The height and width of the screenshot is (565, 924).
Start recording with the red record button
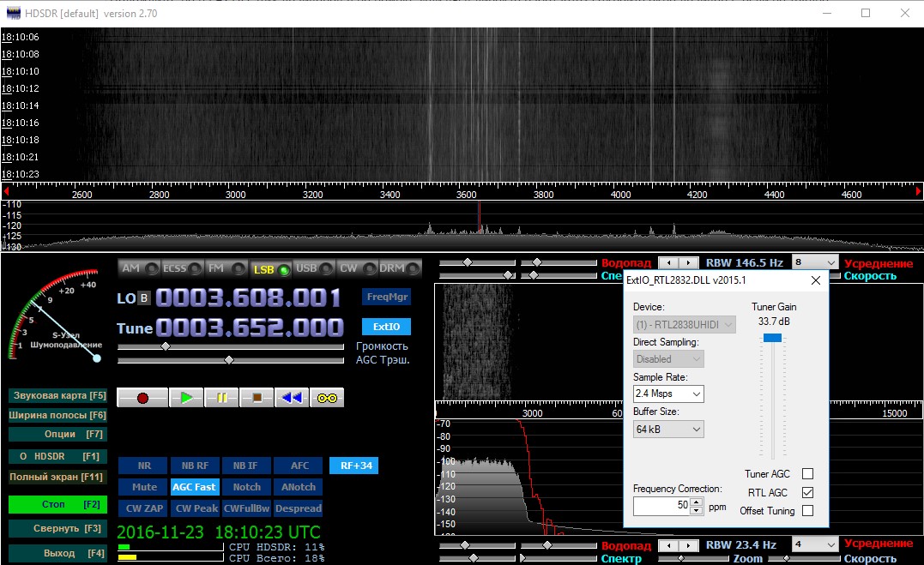point(142,398)
